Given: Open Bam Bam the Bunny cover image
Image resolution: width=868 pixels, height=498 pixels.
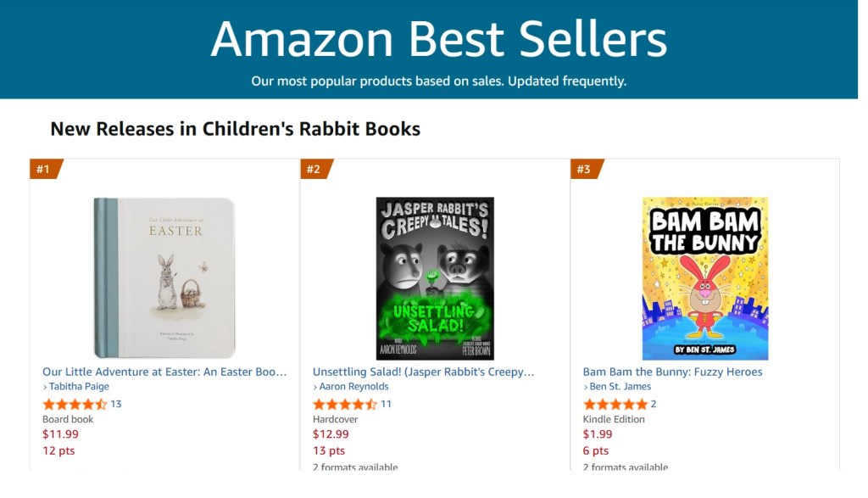Looking at the screenshot, I should pyautogui.click(x=705, y=278).
